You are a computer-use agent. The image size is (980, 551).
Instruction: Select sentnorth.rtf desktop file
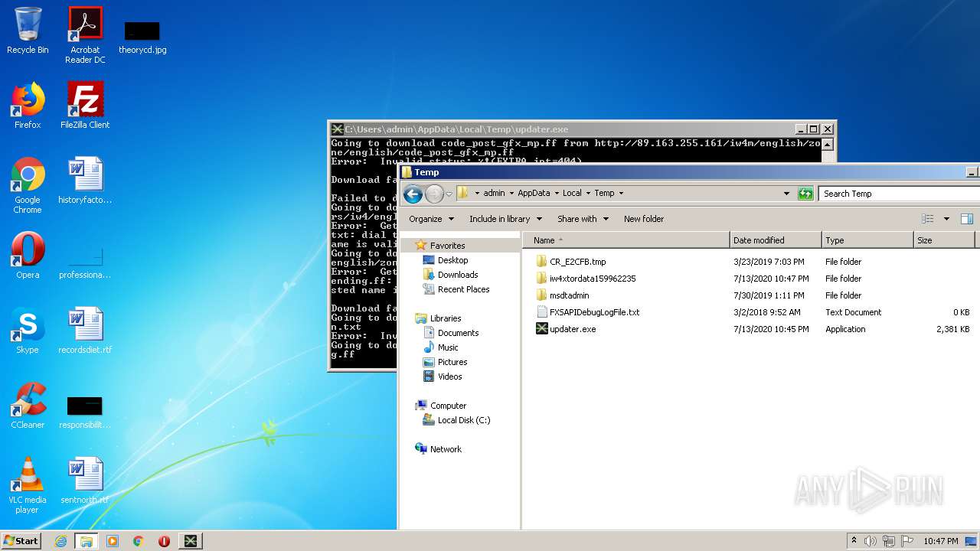(85, 481)
